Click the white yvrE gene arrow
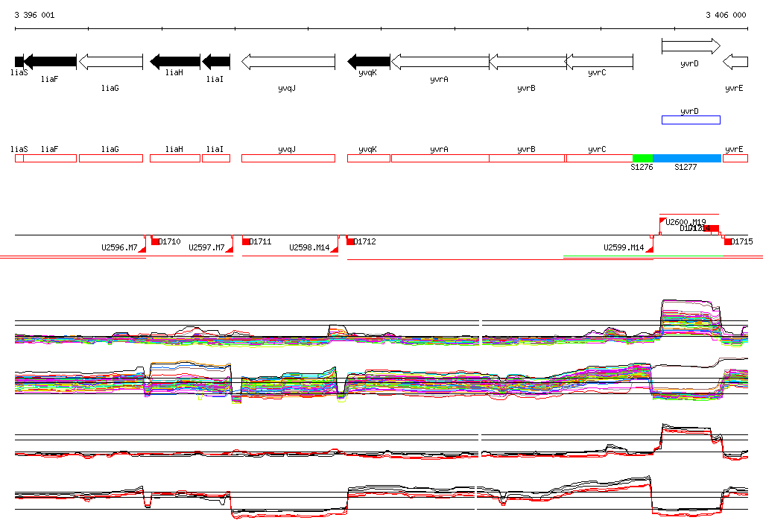 735,62
